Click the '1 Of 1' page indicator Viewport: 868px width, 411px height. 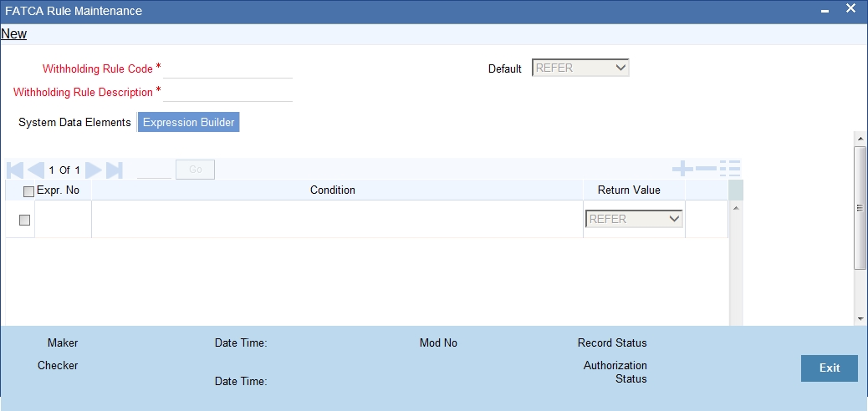pyautogui.click(x=64, y=170)
